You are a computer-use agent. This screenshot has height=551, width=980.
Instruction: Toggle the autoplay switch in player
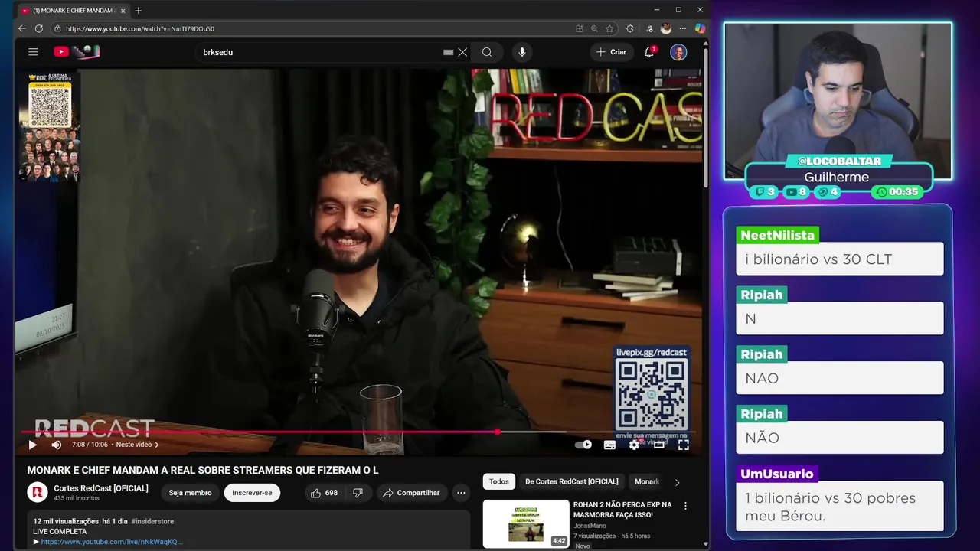coord(583,445)
